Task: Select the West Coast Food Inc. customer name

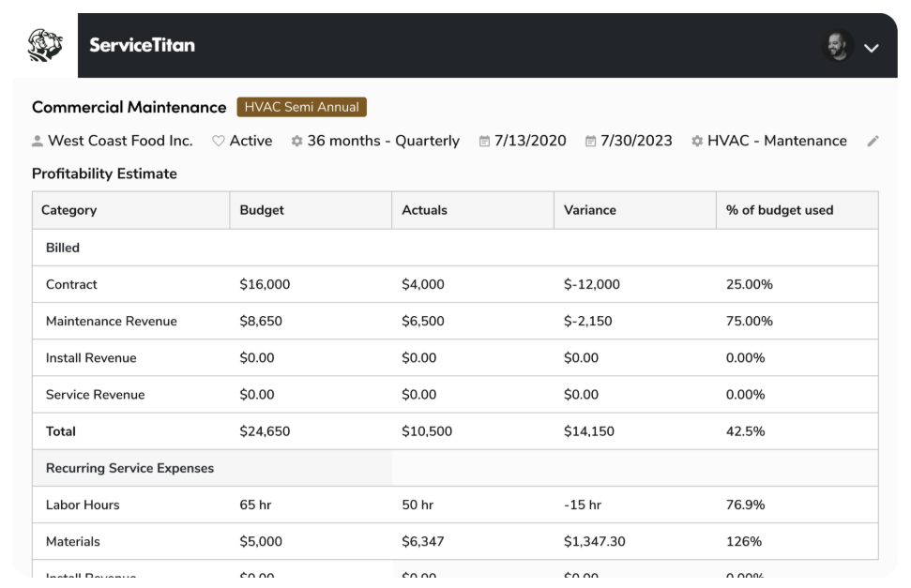Action: coord(120,141)
